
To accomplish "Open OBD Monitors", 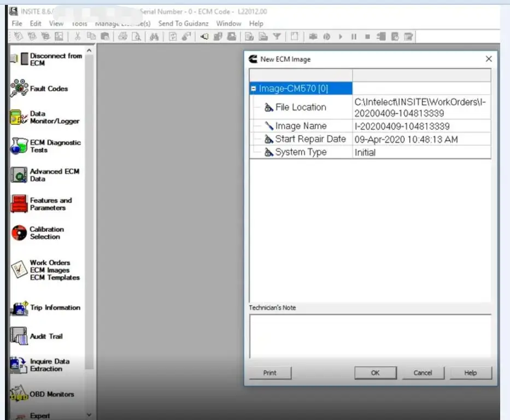I will (x=42, y=394).
